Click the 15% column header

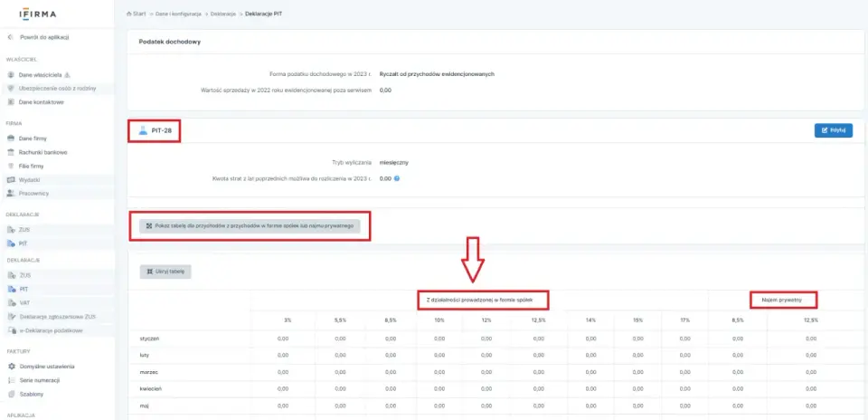(637, 320)
